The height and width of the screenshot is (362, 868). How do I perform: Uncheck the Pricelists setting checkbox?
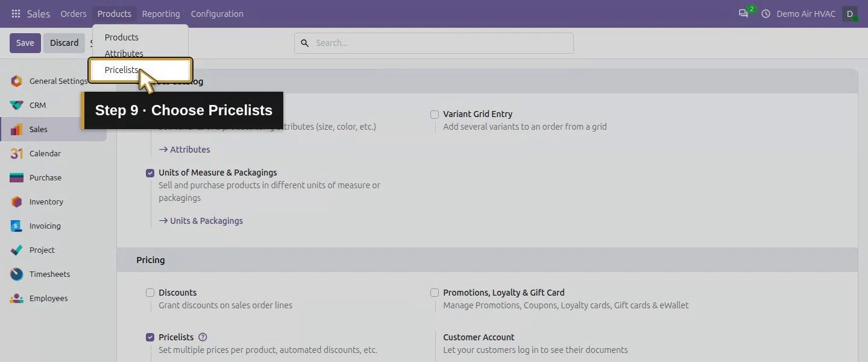150,338
